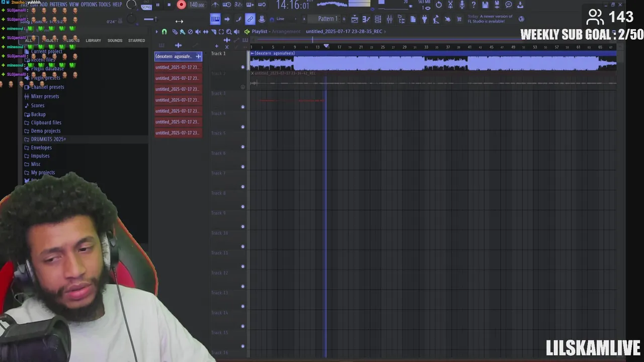644x362 pixels.
Task: Add a new pattern with plus button
Action: coord(344,19)
